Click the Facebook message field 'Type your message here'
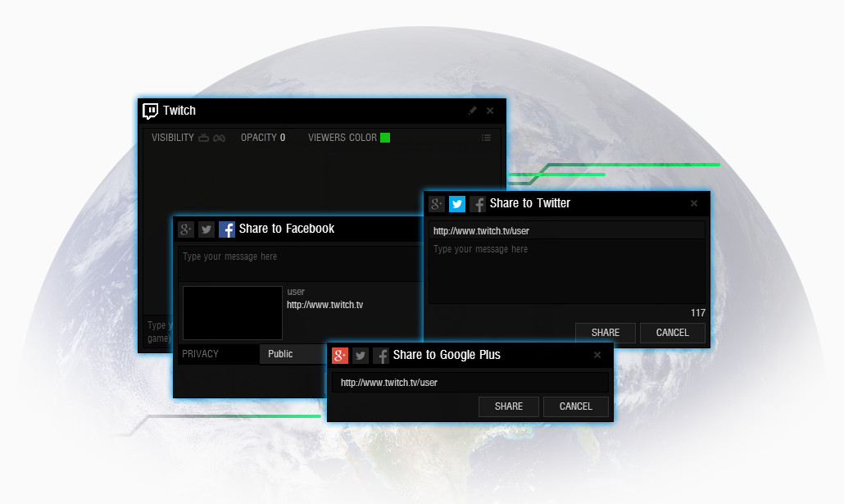Screen dimensions: 844x504 301,263
